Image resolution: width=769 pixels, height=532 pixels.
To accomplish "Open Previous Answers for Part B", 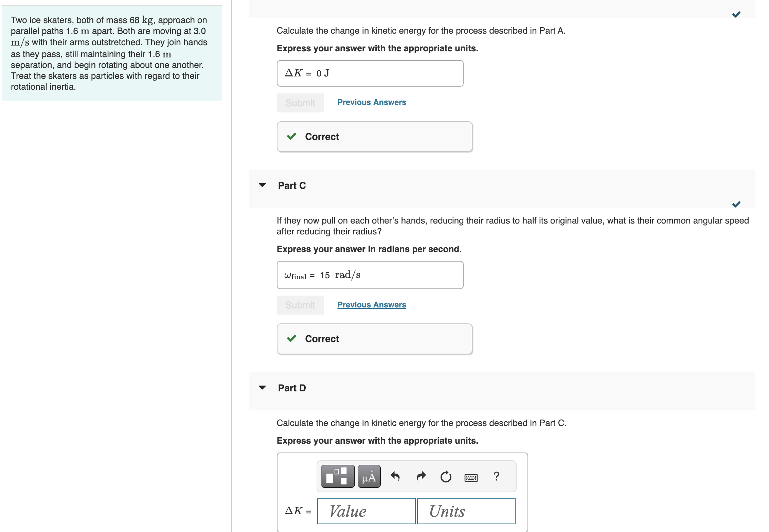I will (x=371, y=102).
